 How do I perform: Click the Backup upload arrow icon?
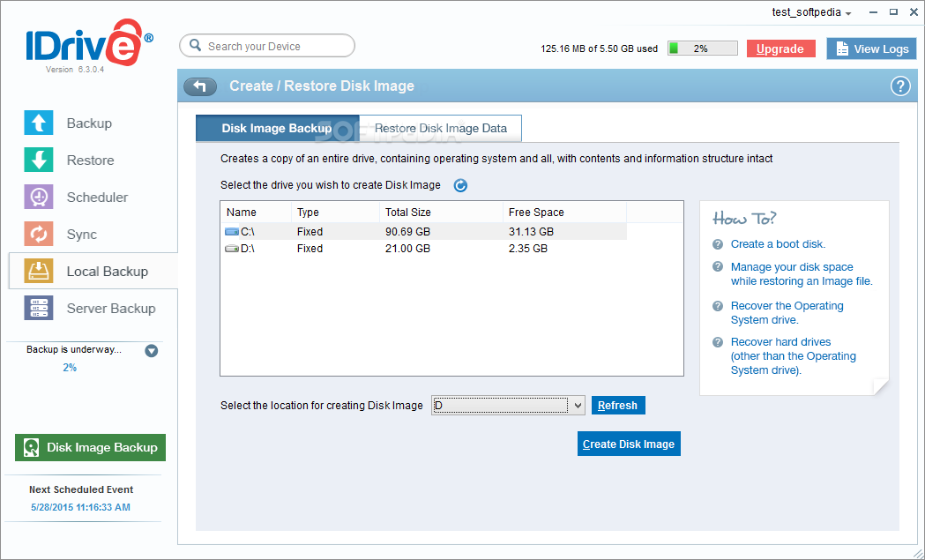(38, 123)
